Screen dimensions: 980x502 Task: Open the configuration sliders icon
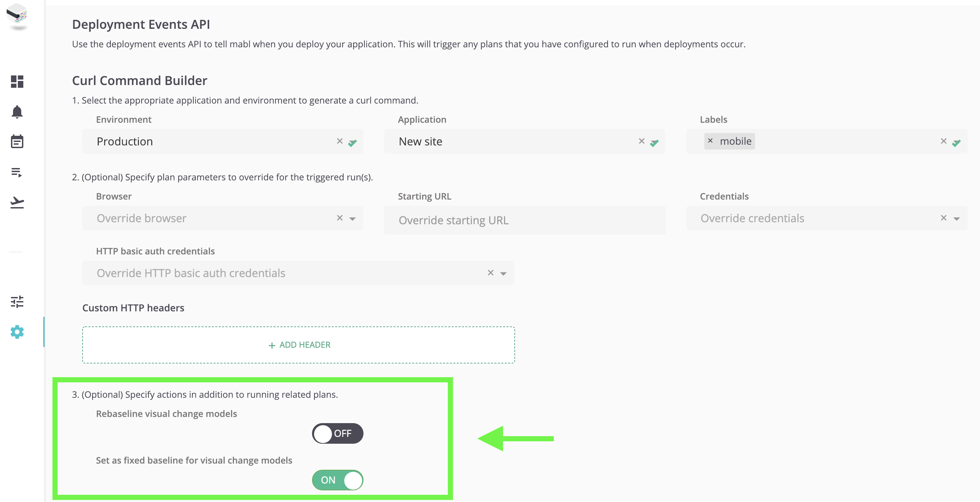coord(17,302)
